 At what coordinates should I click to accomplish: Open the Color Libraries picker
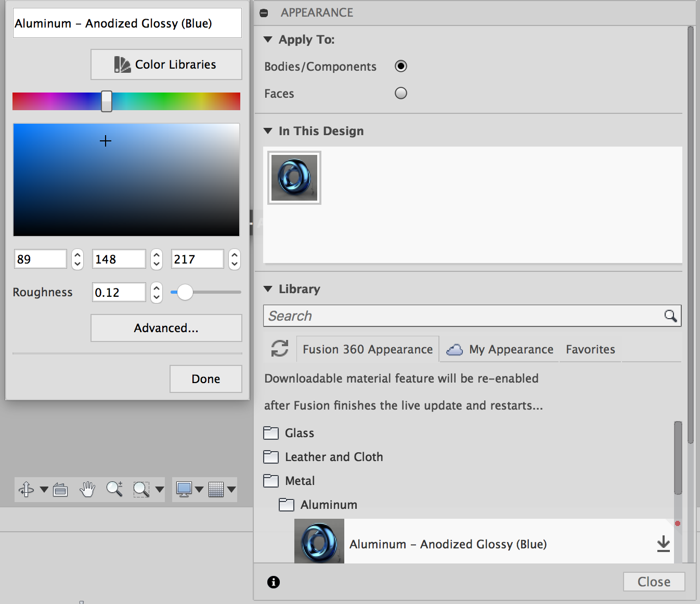click(165, 64)
